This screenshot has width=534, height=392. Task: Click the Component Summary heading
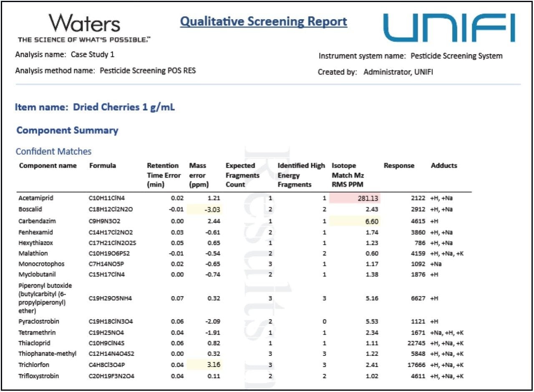tap(67, 130)
